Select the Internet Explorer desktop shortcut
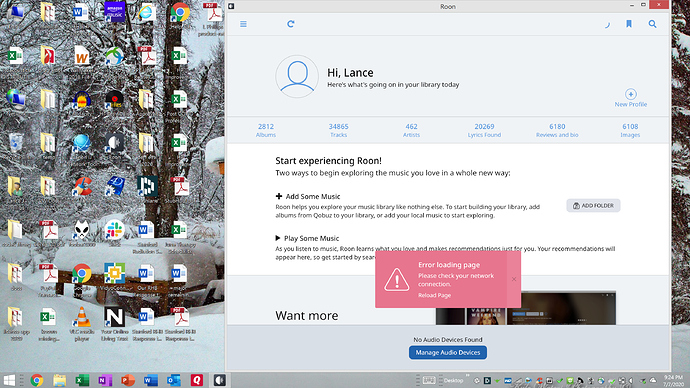The width and height of the screenshot is (690, 388). click(x=147, y=12)
